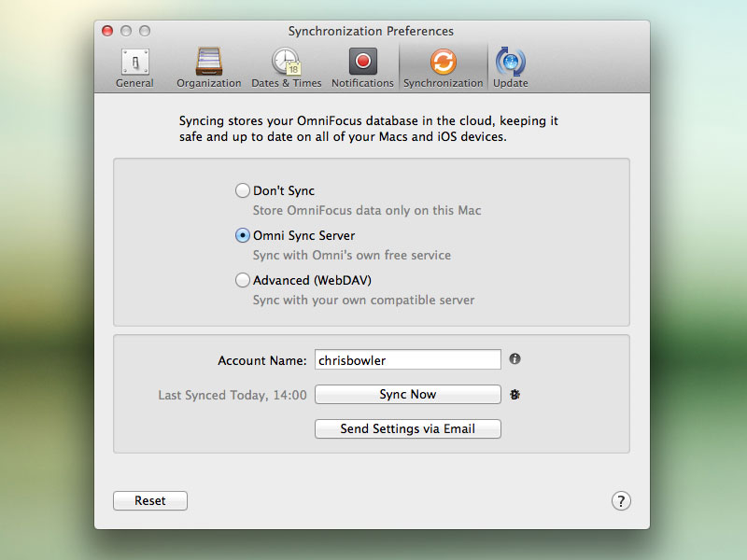
Task: Select the Synchronization preferences tab
Action: 443,68
